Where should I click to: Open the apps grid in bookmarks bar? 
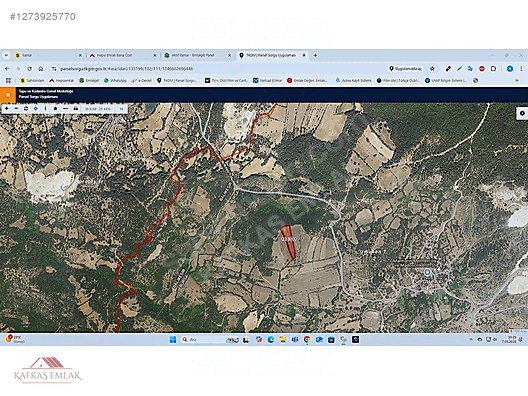(x=8, y=80)
